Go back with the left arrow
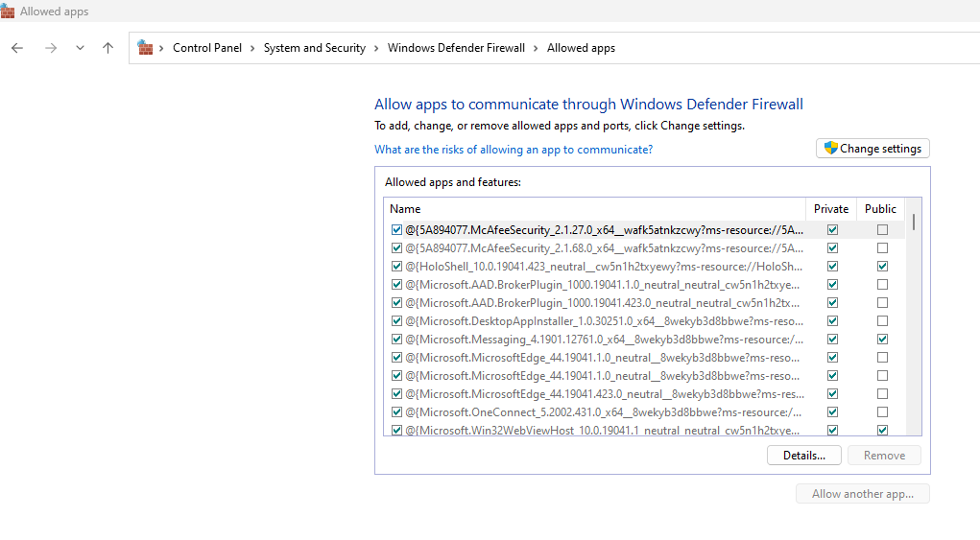 tap(17, 48)
